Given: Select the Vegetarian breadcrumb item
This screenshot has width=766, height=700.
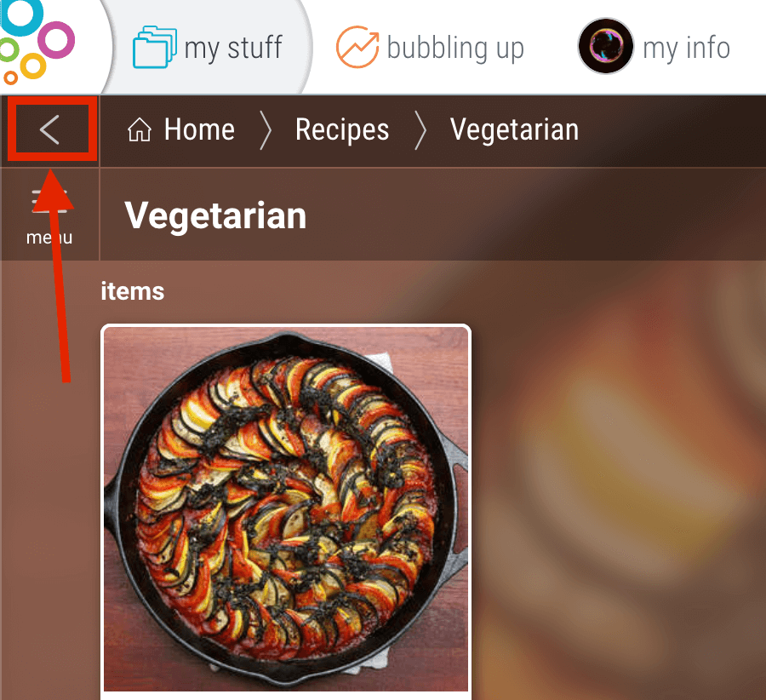Looking at the screenshot, I should tap(514, 130).
